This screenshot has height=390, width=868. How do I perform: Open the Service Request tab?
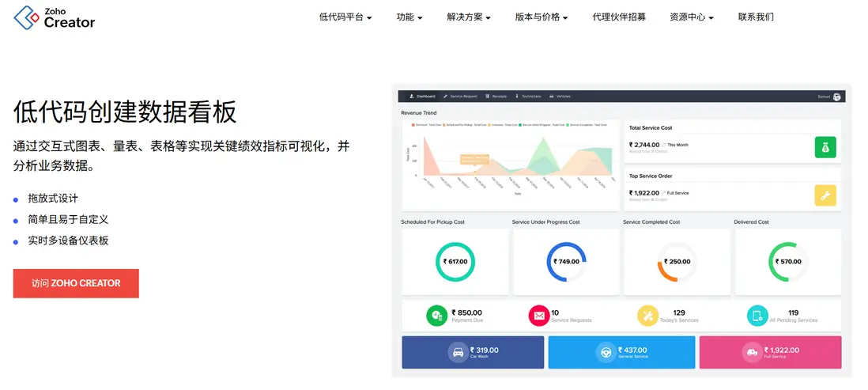pos(460,97)
